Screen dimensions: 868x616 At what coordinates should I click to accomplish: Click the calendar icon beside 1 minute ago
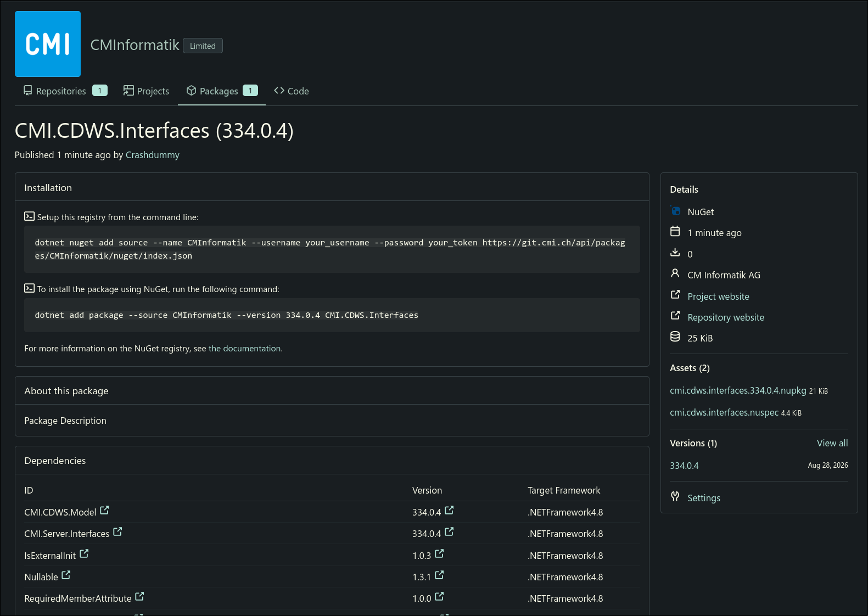(x=675, y=232)
